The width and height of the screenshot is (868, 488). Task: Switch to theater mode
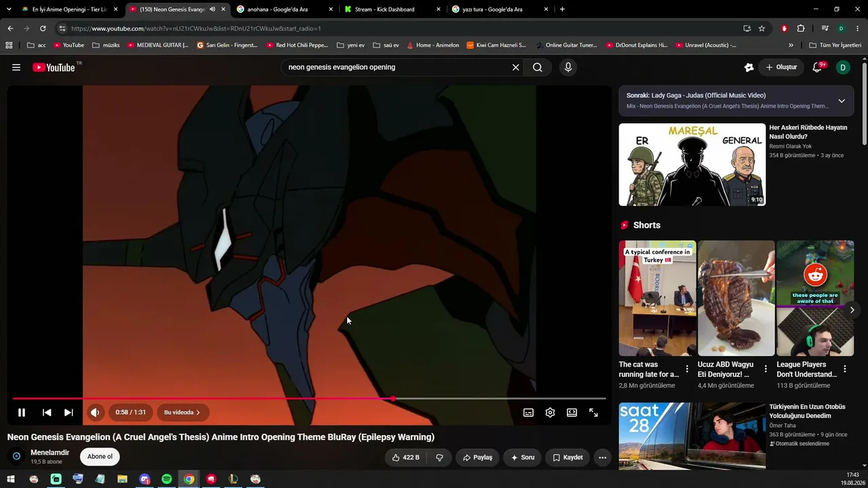coord(572,412)
